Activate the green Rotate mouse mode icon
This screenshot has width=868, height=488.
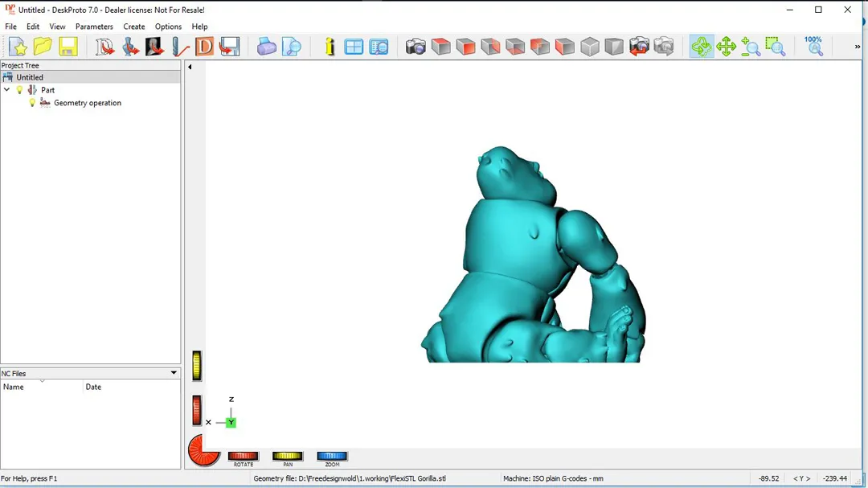[702, 47]
